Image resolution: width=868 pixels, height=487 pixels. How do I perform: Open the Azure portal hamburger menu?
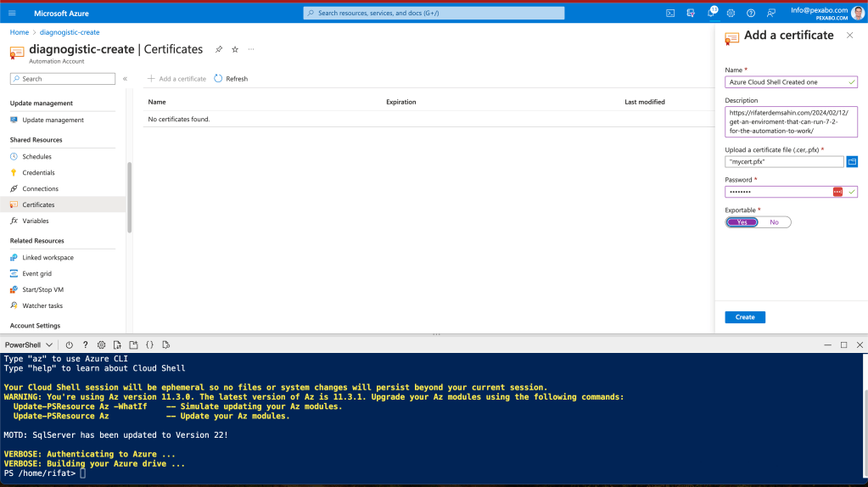[x=12, y=13]
